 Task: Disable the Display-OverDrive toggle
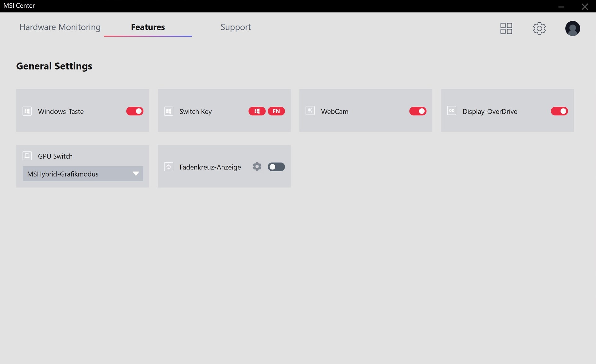click(x=559, y=111)
